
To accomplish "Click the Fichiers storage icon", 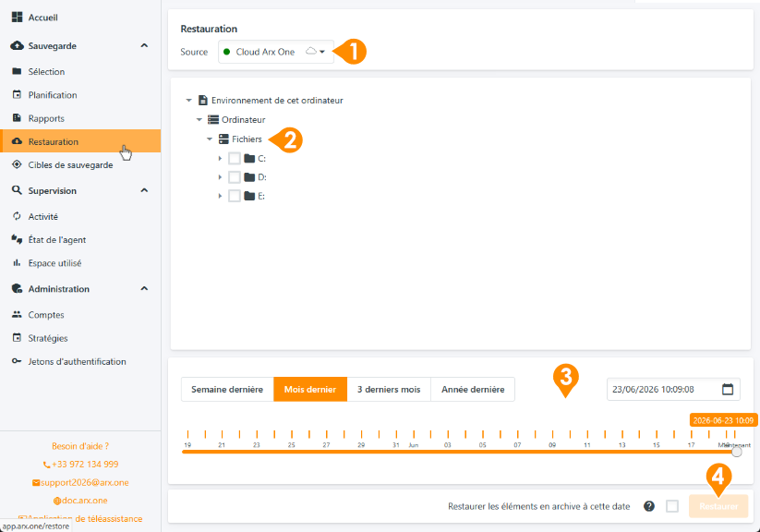I will tap(223, 139).
